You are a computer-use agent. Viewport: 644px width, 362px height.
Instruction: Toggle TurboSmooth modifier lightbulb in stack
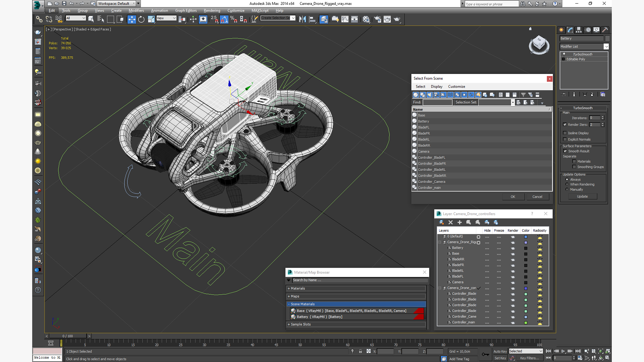tap(564, 54)
